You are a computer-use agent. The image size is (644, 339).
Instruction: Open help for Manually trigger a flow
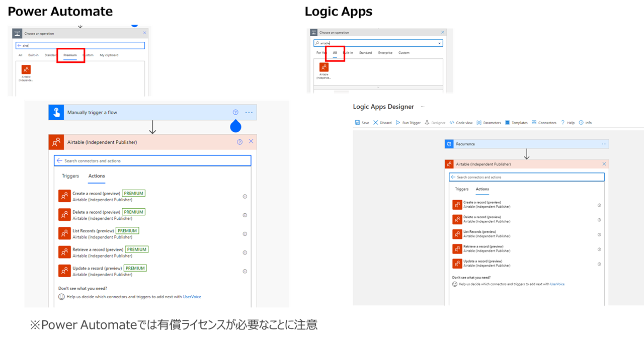click(x=235, y=112)
